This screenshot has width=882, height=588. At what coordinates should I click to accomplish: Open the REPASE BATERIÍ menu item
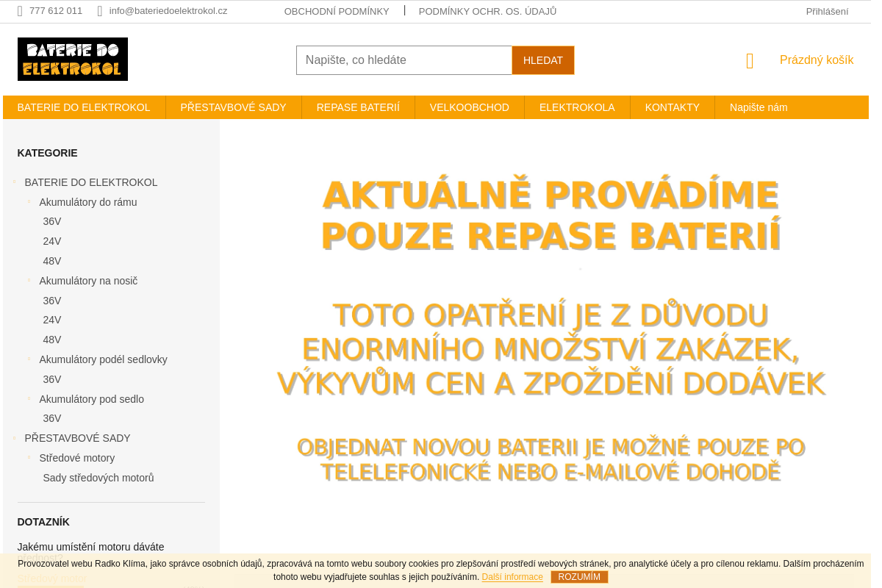tap(358, 107)
